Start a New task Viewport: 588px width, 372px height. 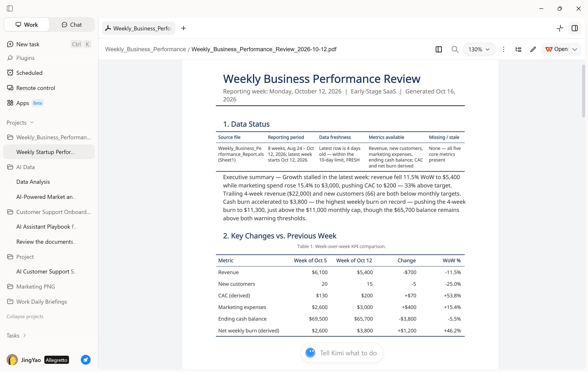pyautogui.click(x=49, y=44)
